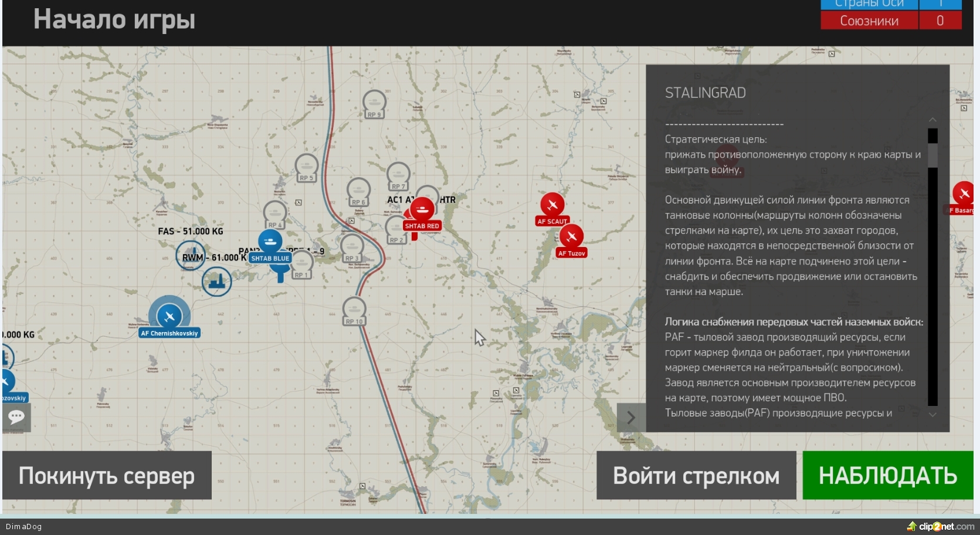Open the chat speech bubble icon
The height and width of the screenshot is (535, 980).
(x=16, y=417)
